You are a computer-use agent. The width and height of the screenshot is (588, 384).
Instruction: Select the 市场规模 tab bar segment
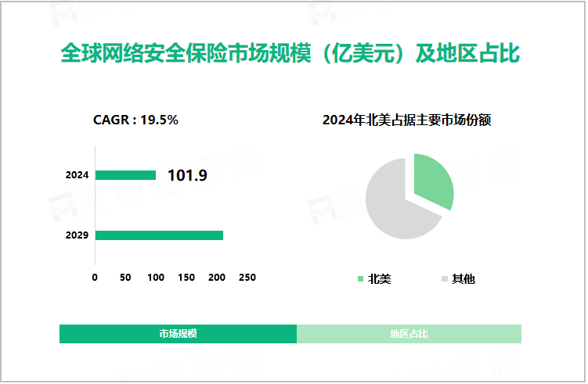[179, 334]
